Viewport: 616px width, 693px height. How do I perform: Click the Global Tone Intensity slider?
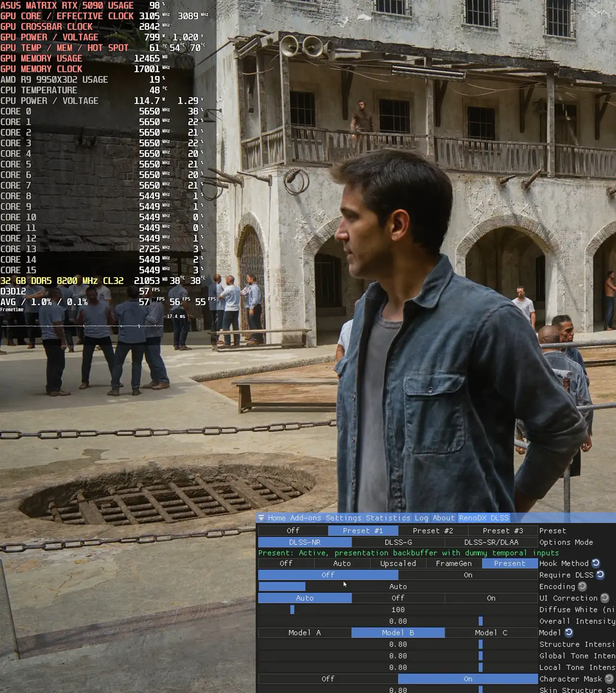pos(398,655)
